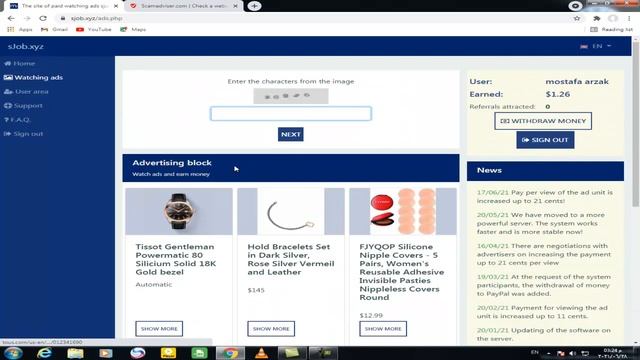Viewport: 640px width, 360px height.
Task: Open the YouTube bookmark
Action: (x=94, y=29)
